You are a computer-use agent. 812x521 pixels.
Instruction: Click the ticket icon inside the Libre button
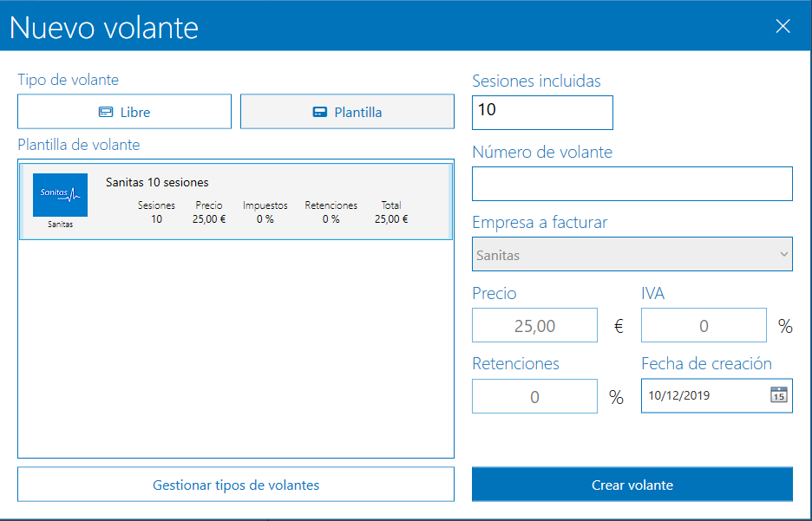tap(106, 111)
